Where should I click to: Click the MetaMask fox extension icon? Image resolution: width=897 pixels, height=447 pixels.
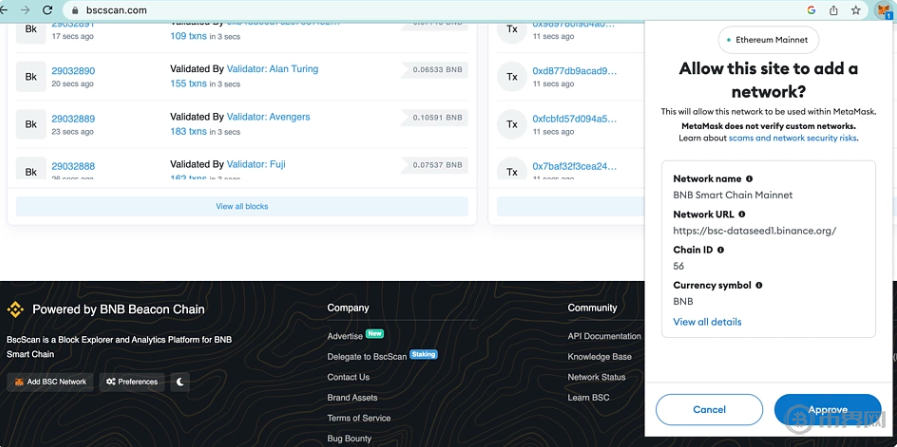[x=883, y=10]
